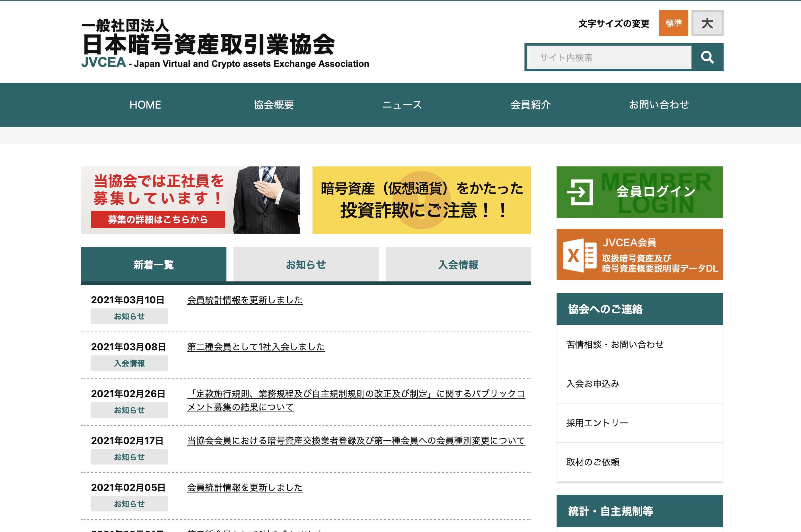
Task: Click the 統計・自主規制等 section header
Action: [x=639, y=511]
